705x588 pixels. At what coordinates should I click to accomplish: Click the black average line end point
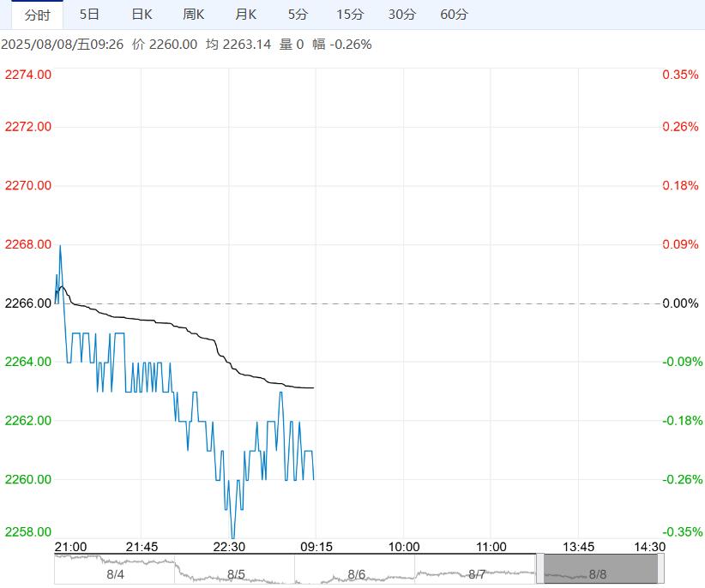point(313,387)
